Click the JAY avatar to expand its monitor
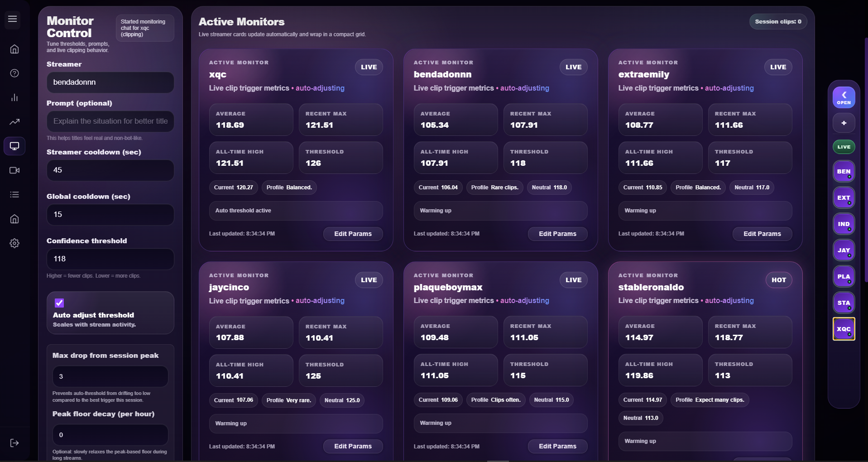The width and height of the screenshot is (868, 462). click(844, 250)
